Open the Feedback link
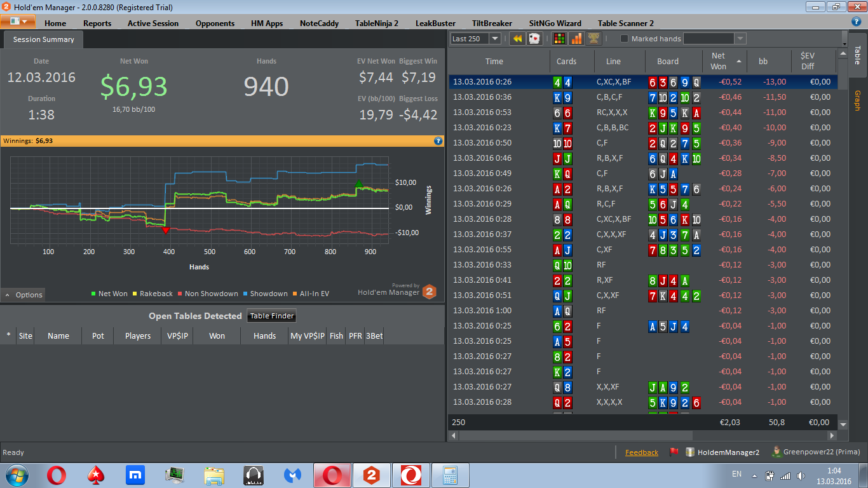Screen dimensions: 868x488 642,452
